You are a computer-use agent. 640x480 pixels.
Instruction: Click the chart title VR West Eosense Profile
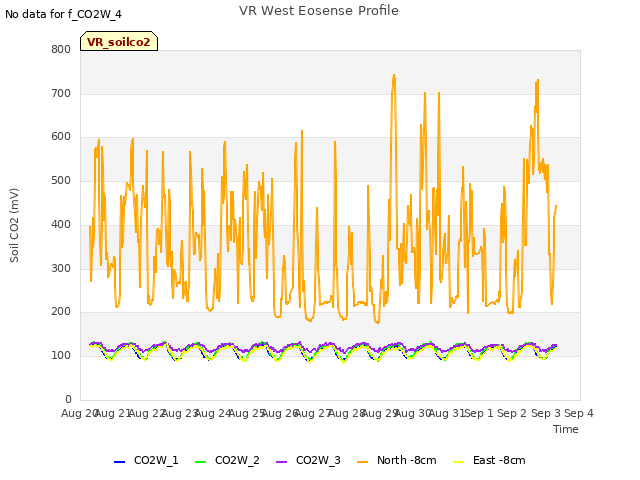319,11
